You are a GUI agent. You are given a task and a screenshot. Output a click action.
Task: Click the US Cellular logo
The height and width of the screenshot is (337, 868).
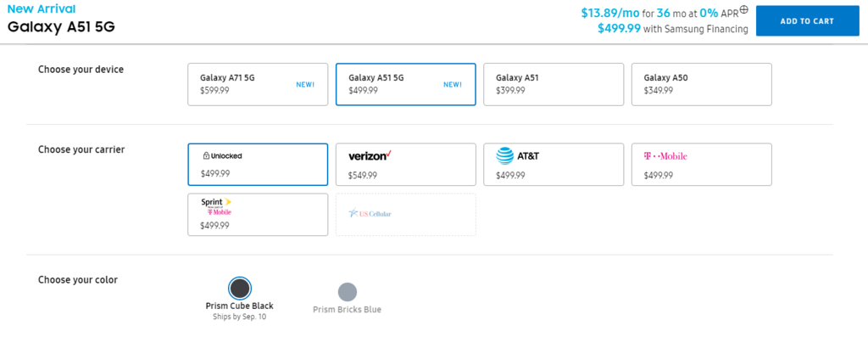point(370,213)
